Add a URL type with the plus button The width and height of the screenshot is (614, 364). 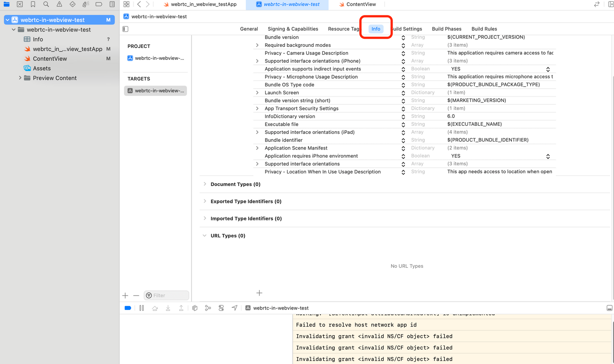tap(259, 293)
